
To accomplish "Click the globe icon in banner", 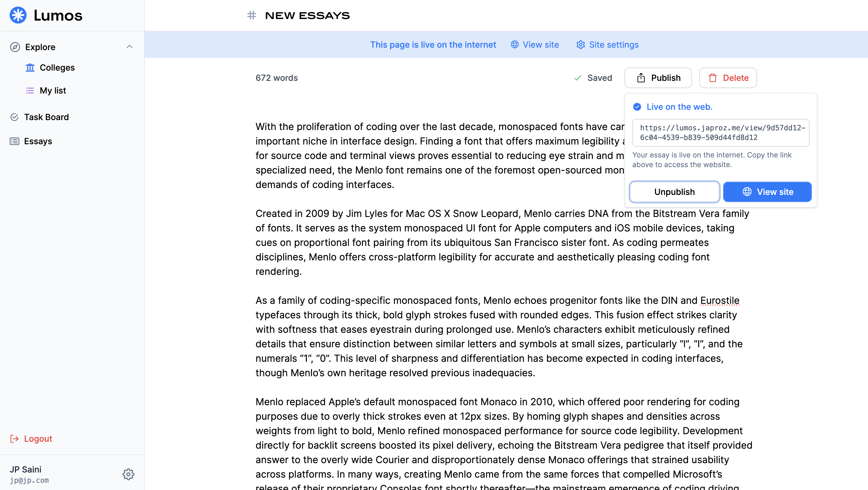I will (514, 45).
